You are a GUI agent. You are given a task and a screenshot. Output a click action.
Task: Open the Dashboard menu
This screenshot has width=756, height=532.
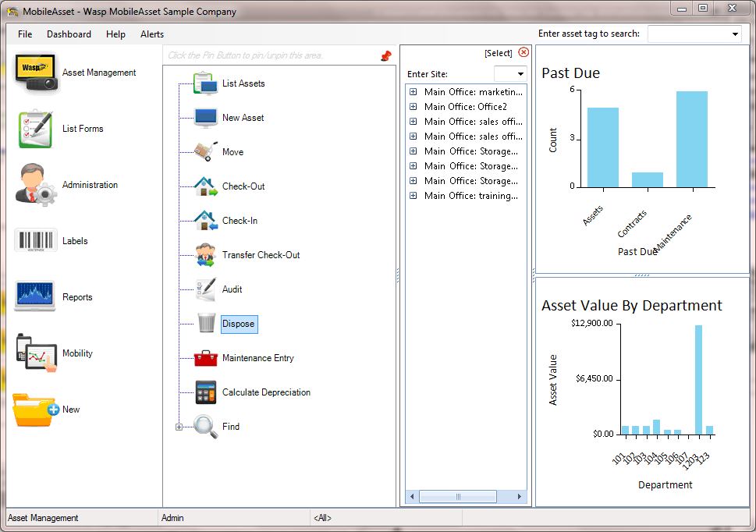(x=69, y=34)
